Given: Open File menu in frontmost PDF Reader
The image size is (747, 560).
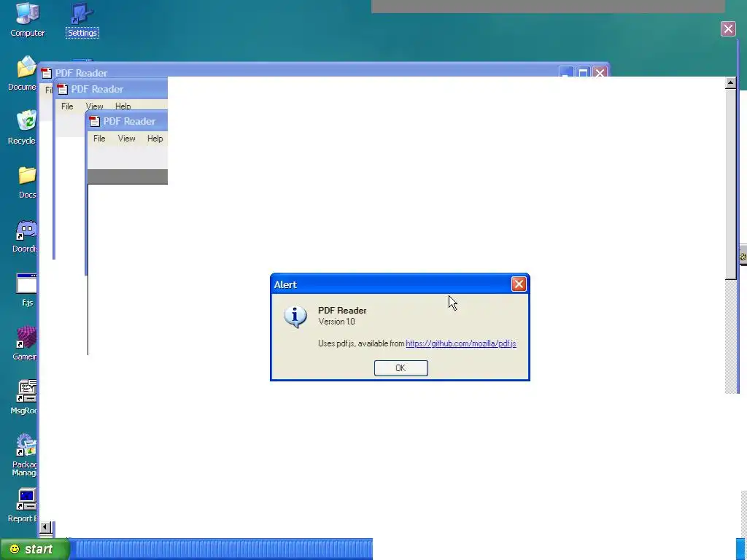Looking at the screenshot, I should 99,139.
